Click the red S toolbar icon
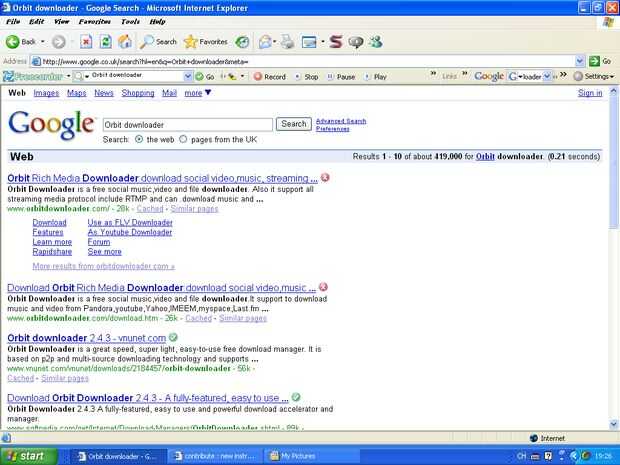Screen dimensions: 620x465 (336, 42)
